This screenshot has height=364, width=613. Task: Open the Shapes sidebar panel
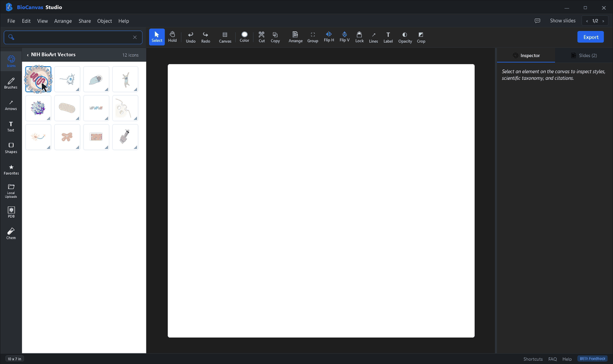[x=11, y=148]
